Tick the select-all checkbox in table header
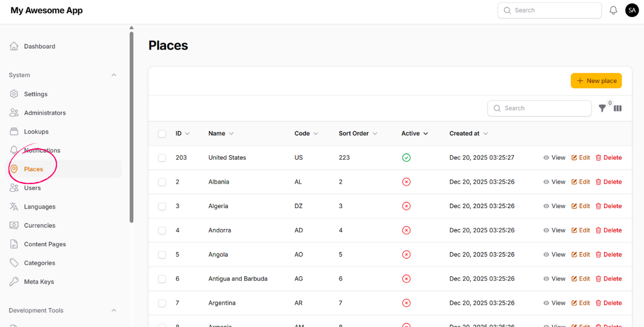The width and height of the screenshot is (644, 327). tap(162, 134)
